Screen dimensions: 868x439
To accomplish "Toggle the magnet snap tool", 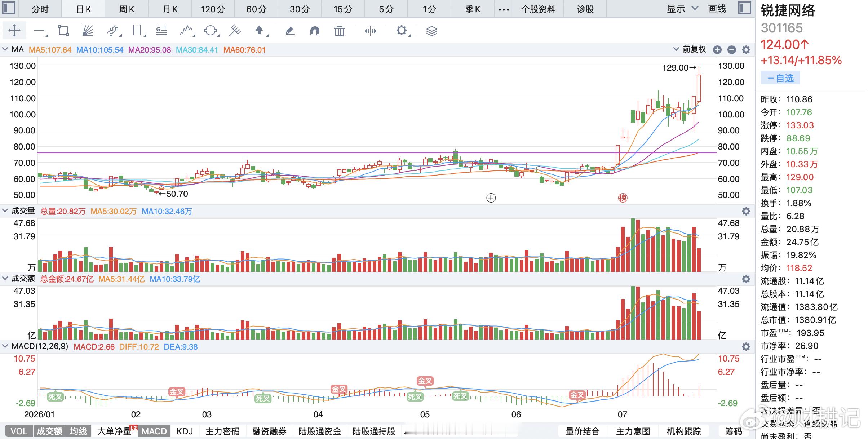I will 315,31.
